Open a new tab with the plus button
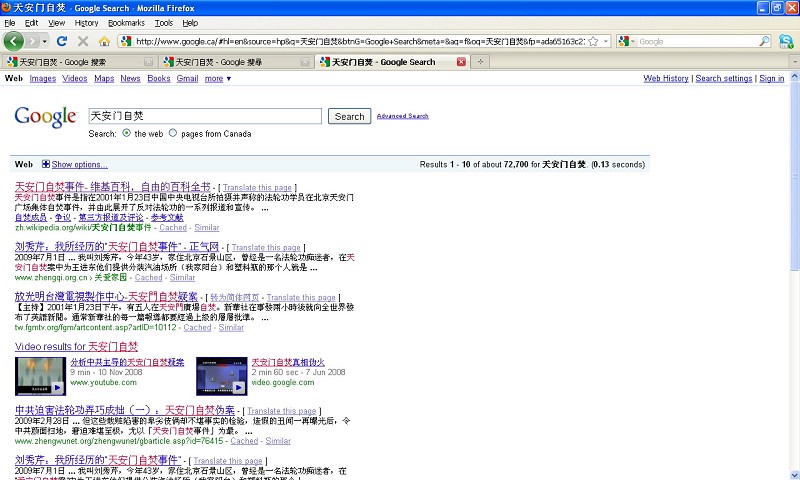The image size is (800, 480). tap(481, 62)
